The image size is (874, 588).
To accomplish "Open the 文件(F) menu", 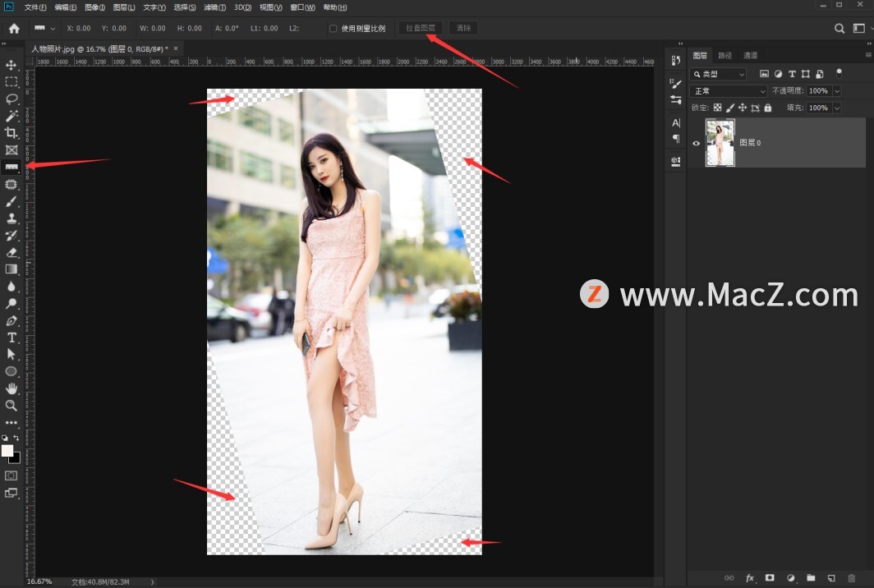I will (35, 7).
